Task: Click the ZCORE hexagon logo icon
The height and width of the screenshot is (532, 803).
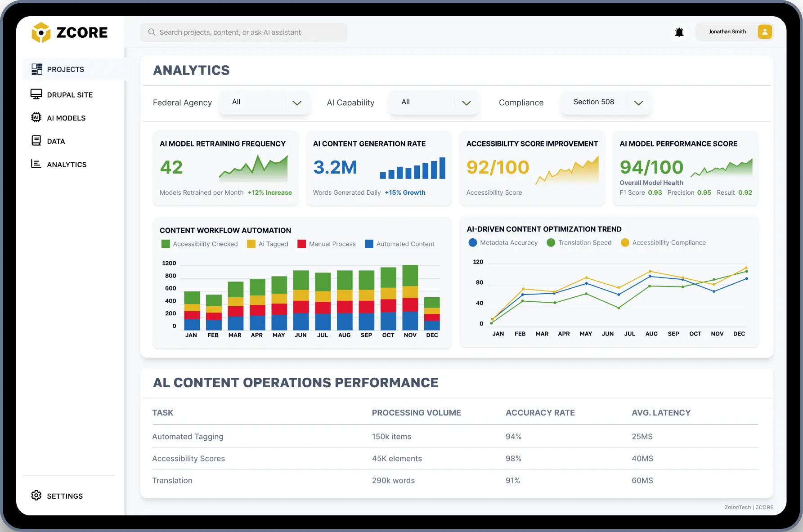Action: click(41, 32)
